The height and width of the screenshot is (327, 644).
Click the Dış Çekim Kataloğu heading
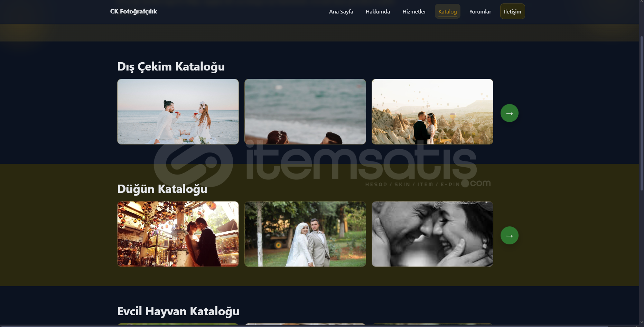[171, 66]
